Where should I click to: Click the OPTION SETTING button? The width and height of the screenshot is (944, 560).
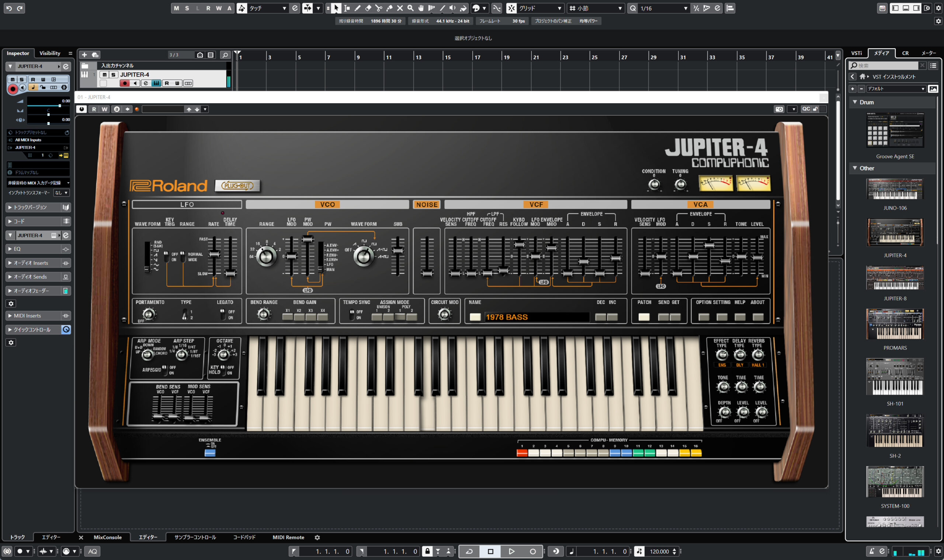pyautogui.click(x=704, y=317)
